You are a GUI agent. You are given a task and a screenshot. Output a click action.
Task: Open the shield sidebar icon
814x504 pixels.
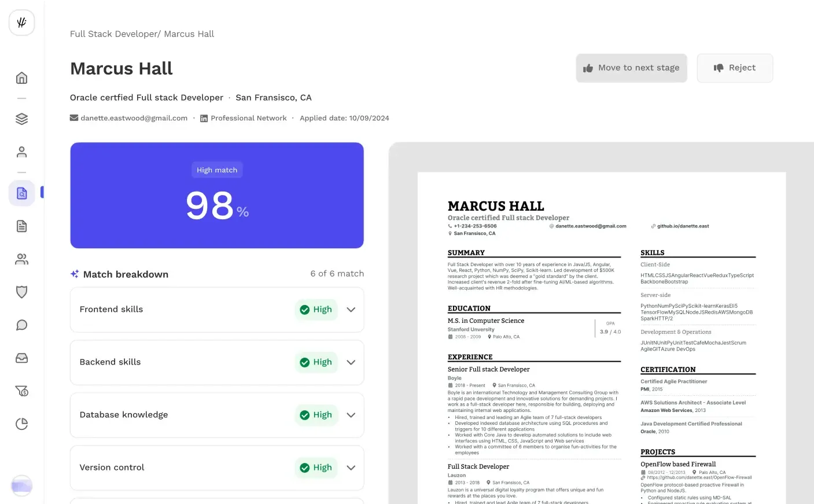22,292
